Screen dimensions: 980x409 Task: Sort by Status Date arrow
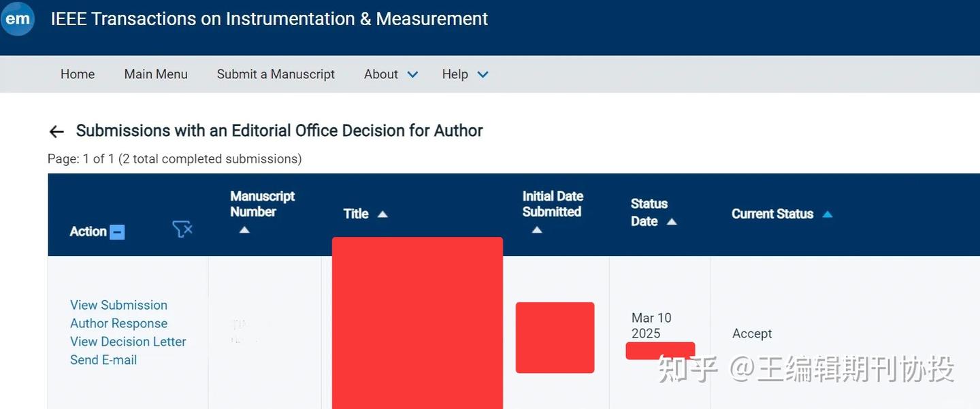pos(672,222)
